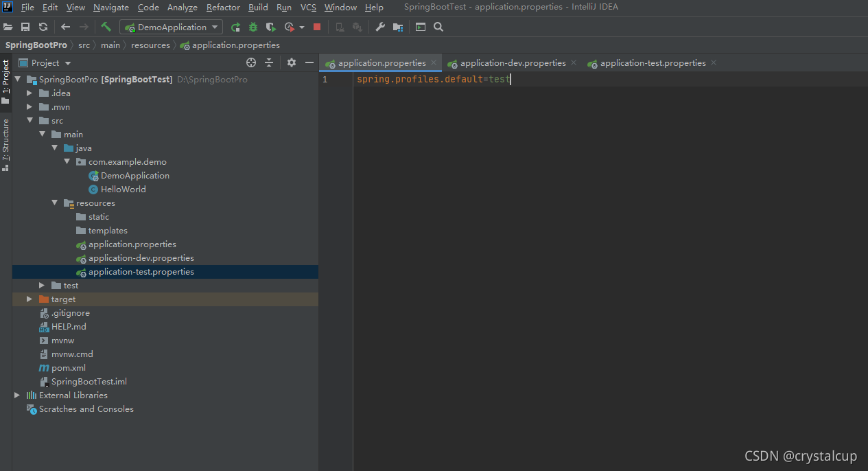Click the Save All toolbar icon
This screenshot has width=868, height=471.
coord(25,27)
